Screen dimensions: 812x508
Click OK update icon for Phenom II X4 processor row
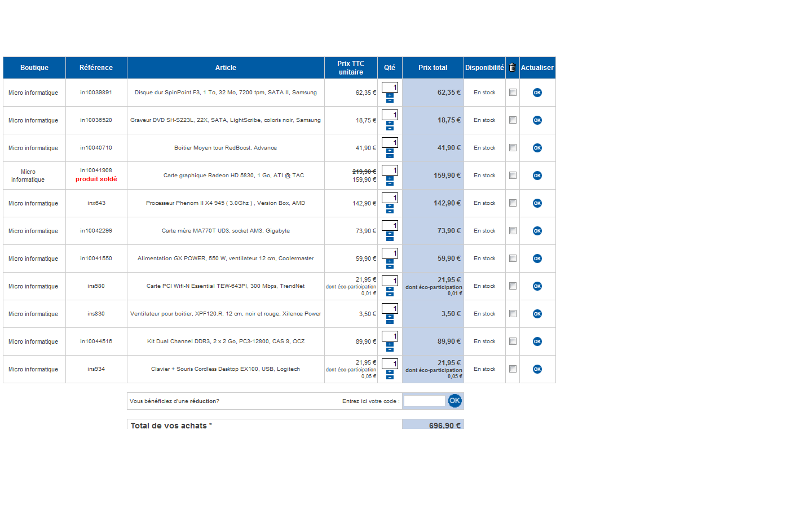537,203
